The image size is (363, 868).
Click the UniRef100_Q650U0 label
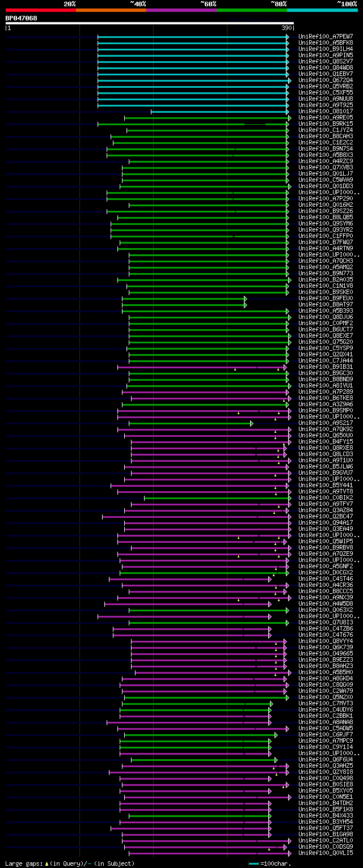click(326, 435)
